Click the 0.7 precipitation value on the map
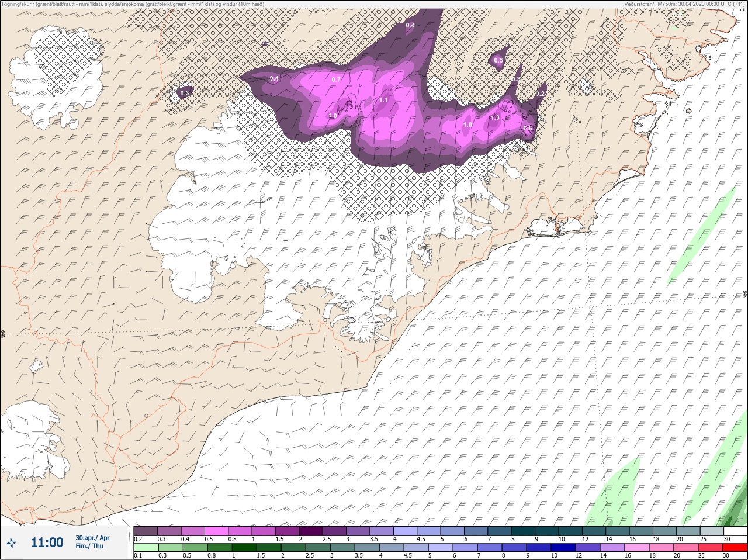This screenshot has height=560, width=748. pos(336,79)
